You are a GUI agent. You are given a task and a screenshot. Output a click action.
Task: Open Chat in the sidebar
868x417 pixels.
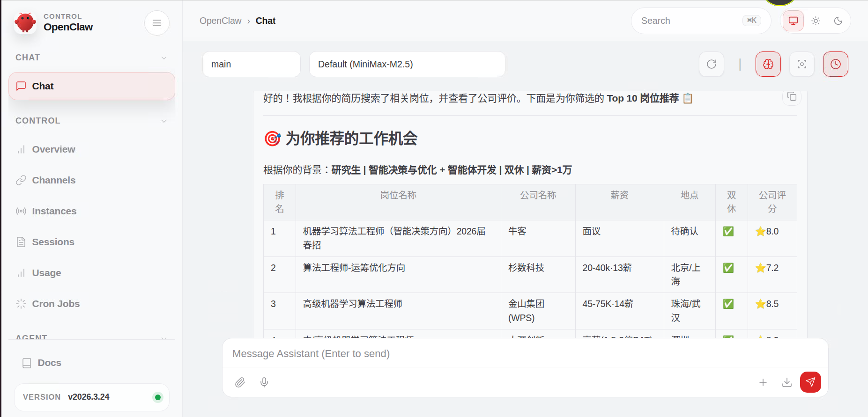92,86
